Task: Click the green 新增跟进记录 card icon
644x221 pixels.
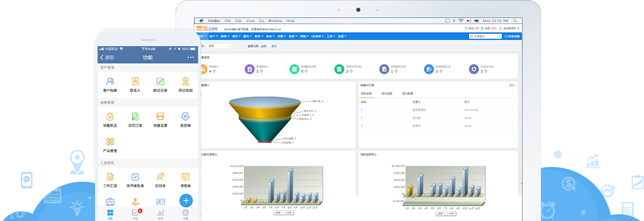Action: [294, 69]
